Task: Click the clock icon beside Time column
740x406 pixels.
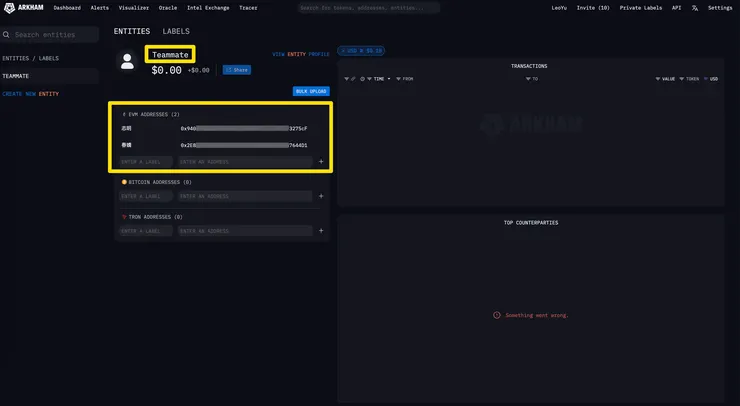Action: pyautogui.click(x=362, y=79)
